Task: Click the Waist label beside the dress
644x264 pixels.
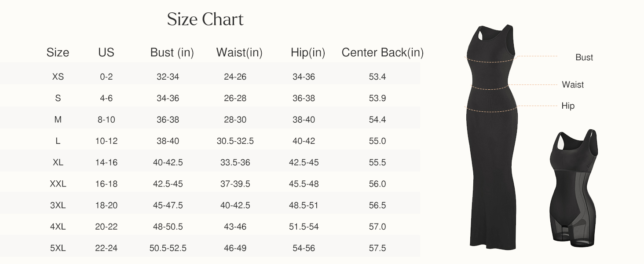Action: (x=573, y=85)
